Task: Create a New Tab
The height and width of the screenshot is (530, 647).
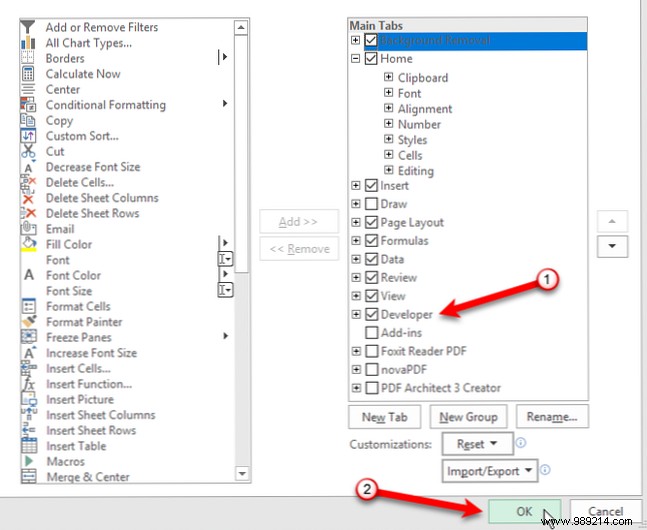Action: tap(385, 417)
